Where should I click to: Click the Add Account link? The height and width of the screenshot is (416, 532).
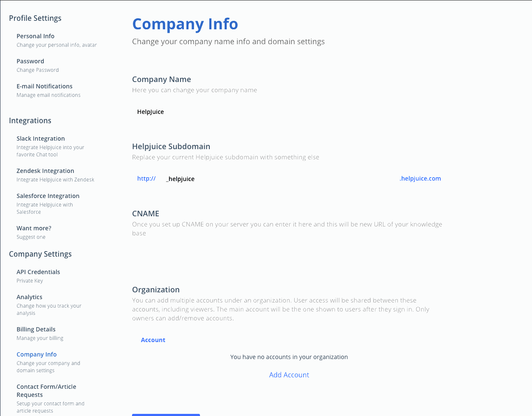click(x=289, y=374)
